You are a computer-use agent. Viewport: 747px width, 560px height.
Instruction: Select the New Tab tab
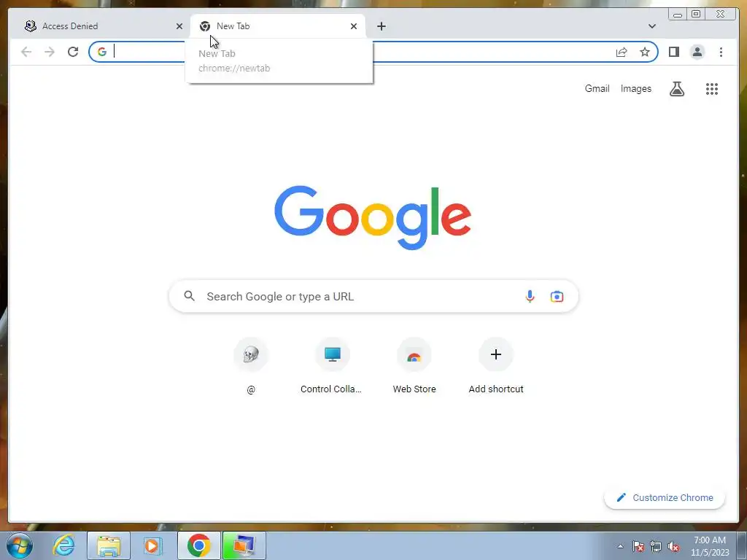278,26
